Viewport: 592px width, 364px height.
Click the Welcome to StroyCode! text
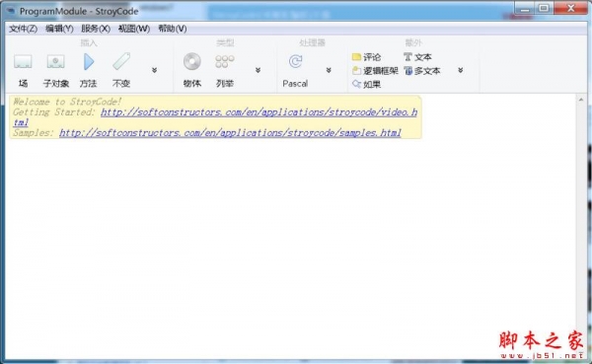click(67, 102)
